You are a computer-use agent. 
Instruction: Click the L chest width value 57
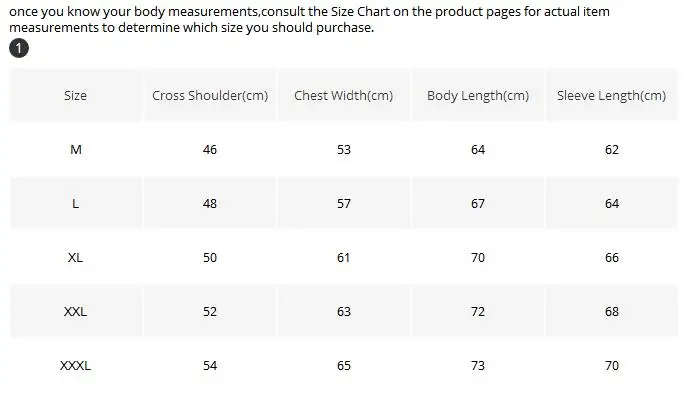[344, 203]
